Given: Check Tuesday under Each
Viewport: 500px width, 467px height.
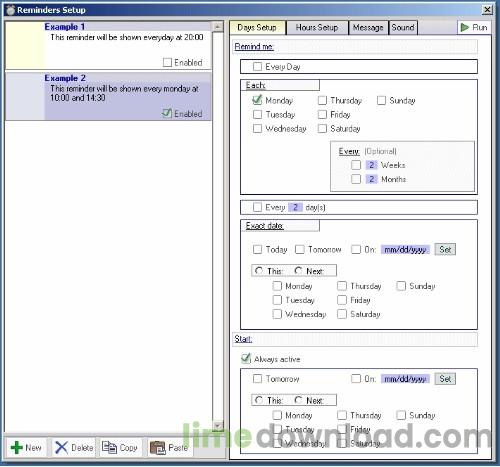Looking at the screenshot, I should (x=257, y=114).
